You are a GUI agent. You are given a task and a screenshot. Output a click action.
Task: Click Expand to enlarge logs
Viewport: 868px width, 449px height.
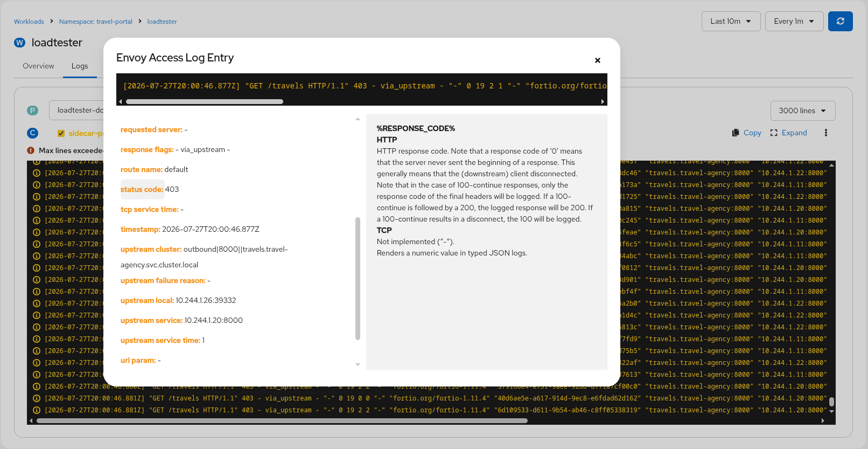point(789,133)
